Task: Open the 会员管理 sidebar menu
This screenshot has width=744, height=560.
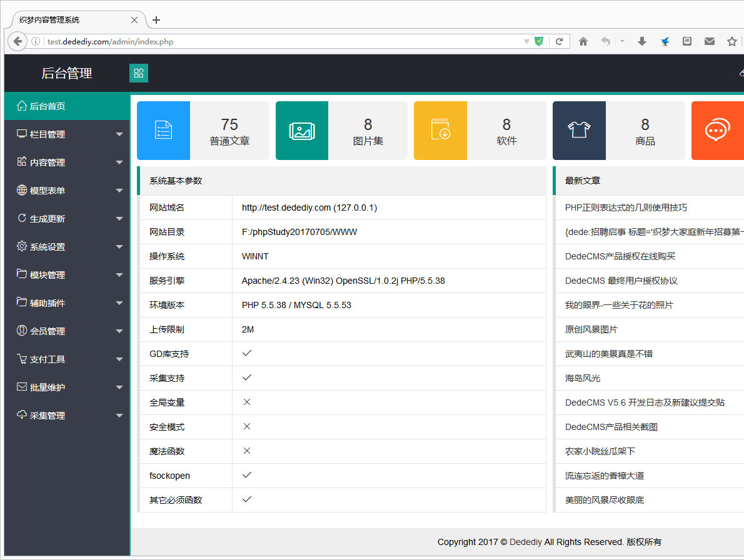Action: pos(67,331)
